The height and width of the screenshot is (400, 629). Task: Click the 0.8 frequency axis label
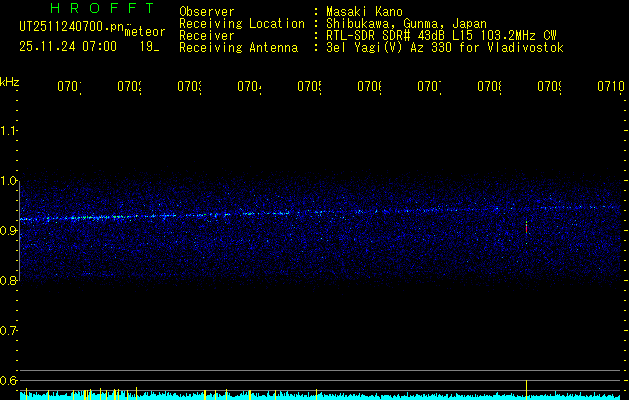[9, 281]
